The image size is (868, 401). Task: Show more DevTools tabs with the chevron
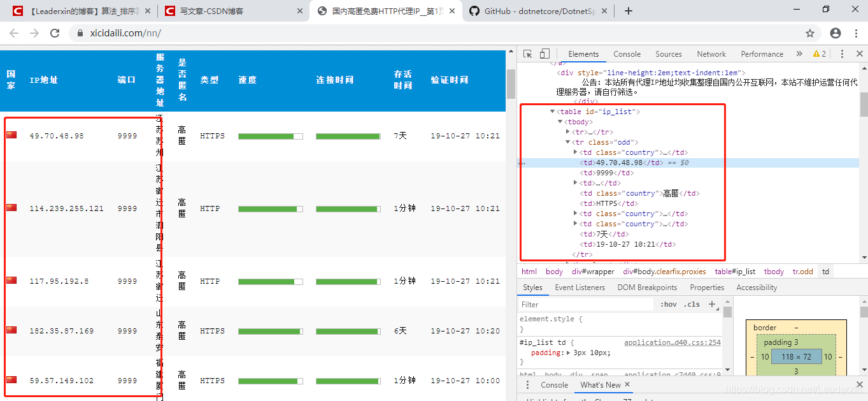click(799, 54)
